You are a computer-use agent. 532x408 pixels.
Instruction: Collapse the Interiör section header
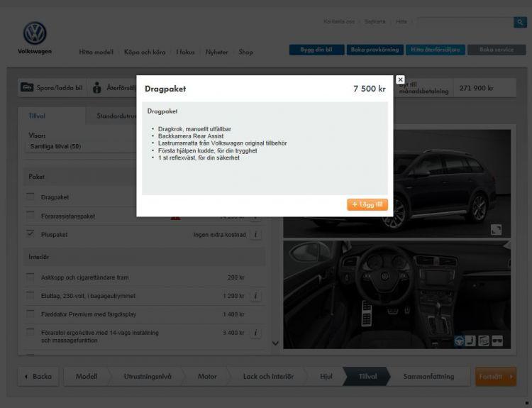[144, 257]
